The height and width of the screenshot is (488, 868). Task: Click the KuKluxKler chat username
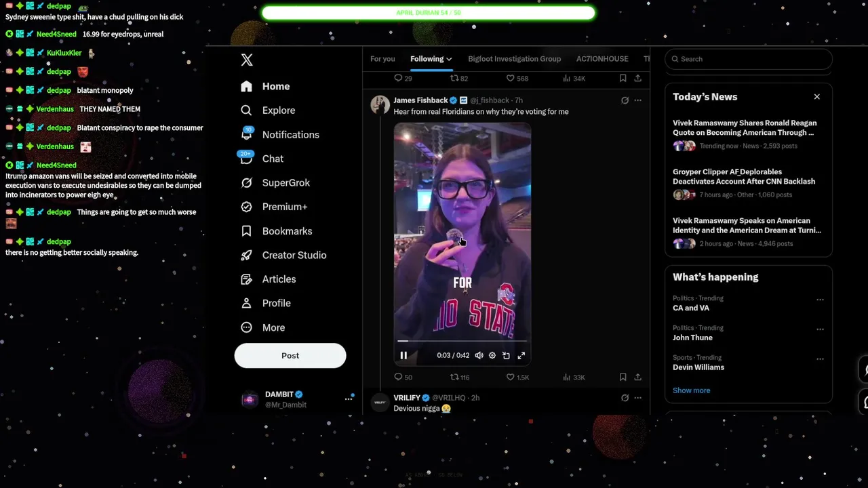[64, 53]
